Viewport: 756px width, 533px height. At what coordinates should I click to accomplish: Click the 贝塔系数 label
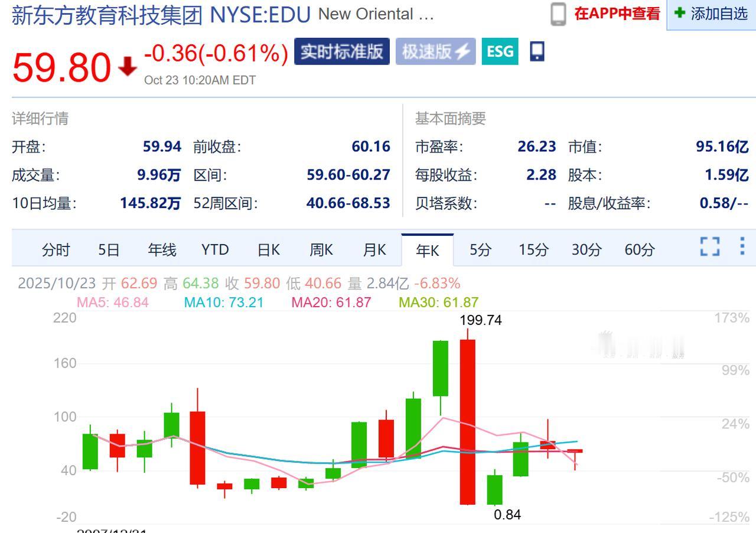click(x=447, y=203)
